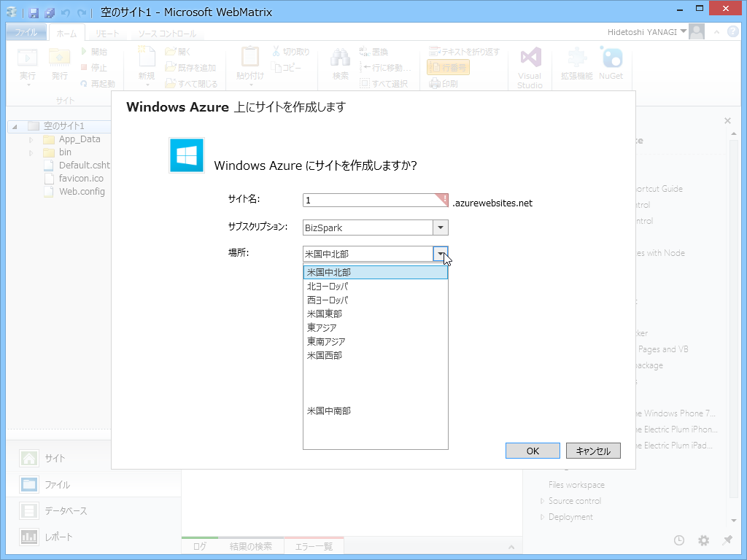Switch to Remote (リモート) ribbon tab
Screen dimensions: 747x560
click(107, 34)
